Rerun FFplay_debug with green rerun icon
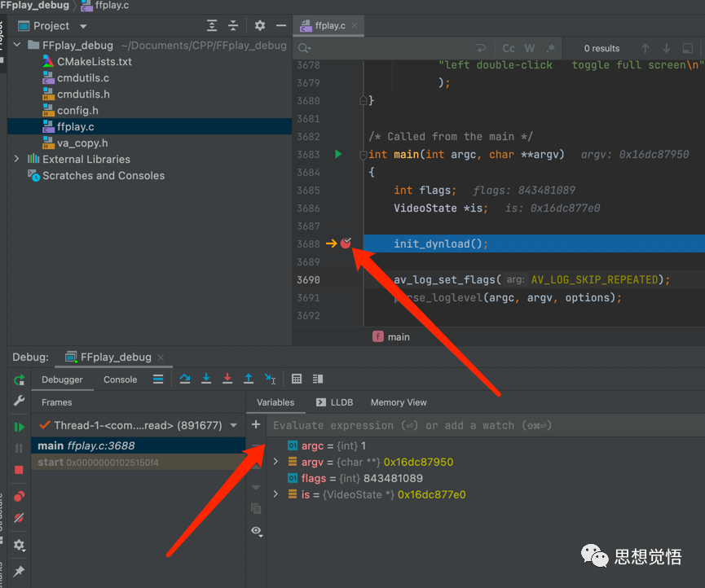705x588 pixels. coord(19,380)
